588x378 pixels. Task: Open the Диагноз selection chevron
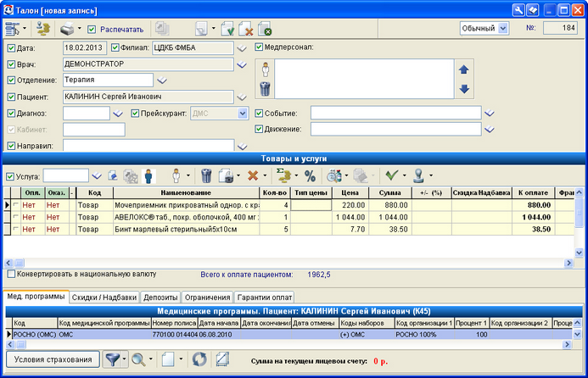[118, 113]
